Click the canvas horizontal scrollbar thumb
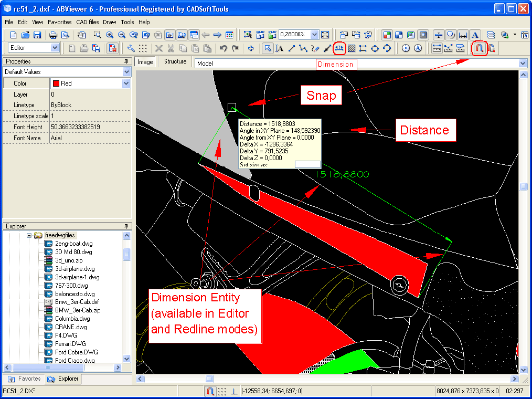532x399 pixels. pos(210,379)
